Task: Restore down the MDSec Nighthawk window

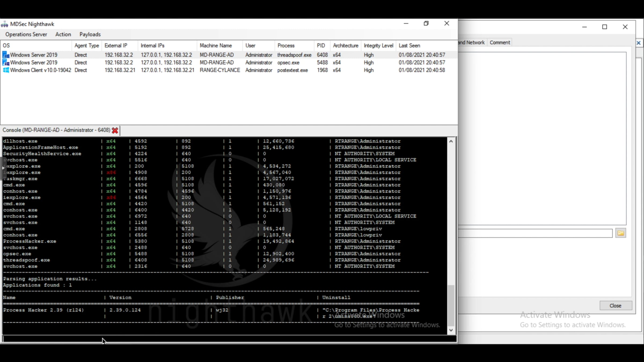Action: point(426,24)
